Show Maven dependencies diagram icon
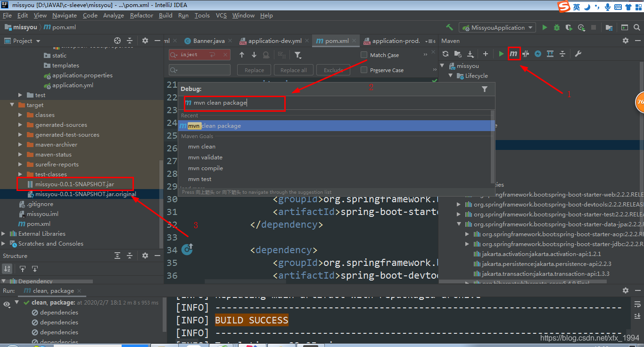This screenshot has width=644, height=347. click(x=550, y=54)
